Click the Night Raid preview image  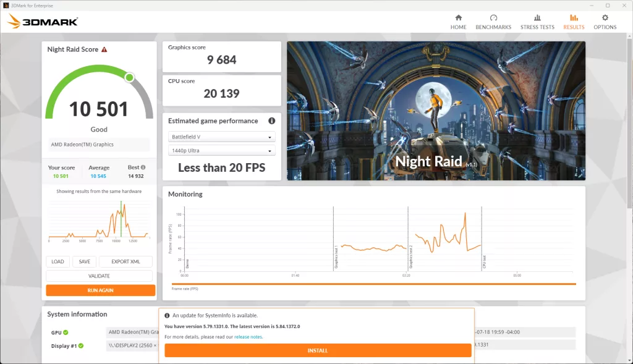pyautogui.click(x=436, y=111)
